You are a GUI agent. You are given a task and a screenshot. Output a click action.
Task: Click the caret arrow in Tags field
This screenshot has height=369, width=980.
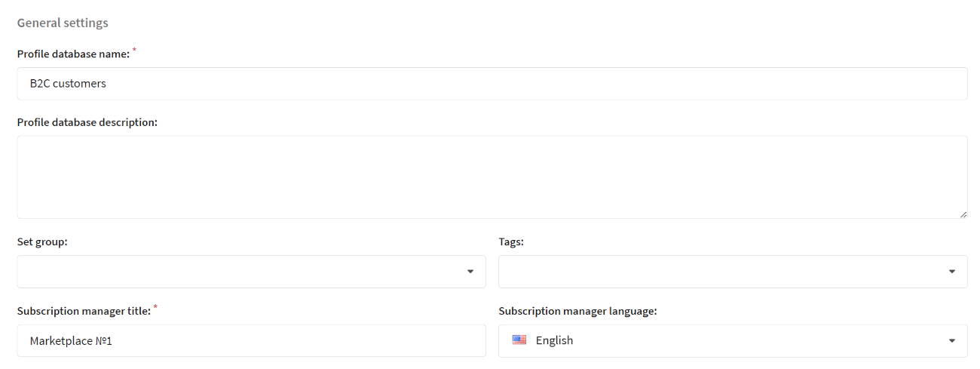[952, 272]
